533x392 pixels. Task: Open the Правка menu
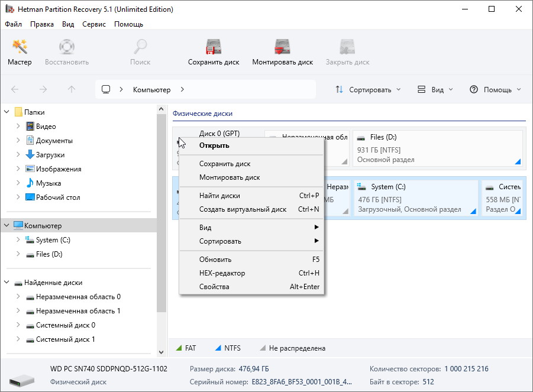click(42, 24)
